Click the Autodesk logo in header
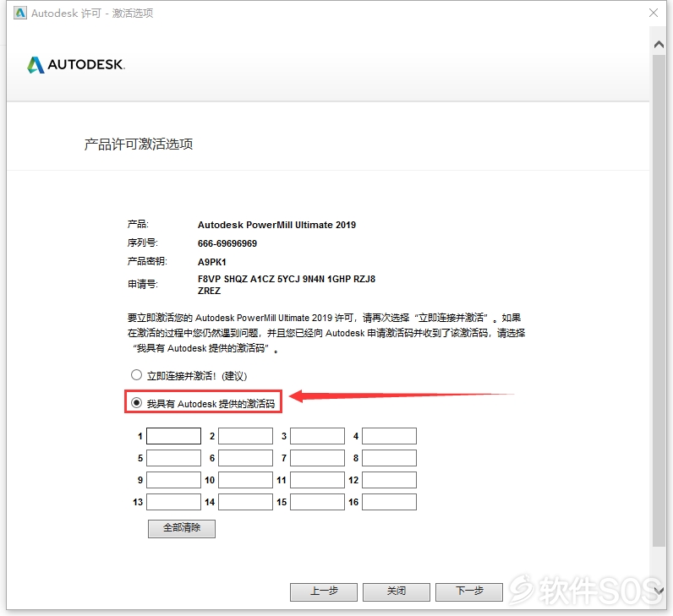Viewport: 673px width, 616px height. pyautogui.click(x=75, y=65)
